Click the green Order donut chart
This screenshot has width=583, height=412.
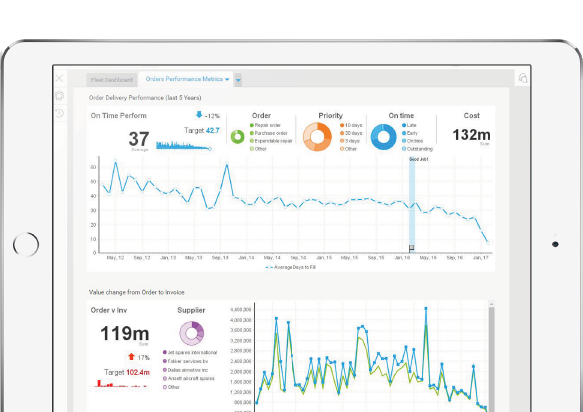238,136
